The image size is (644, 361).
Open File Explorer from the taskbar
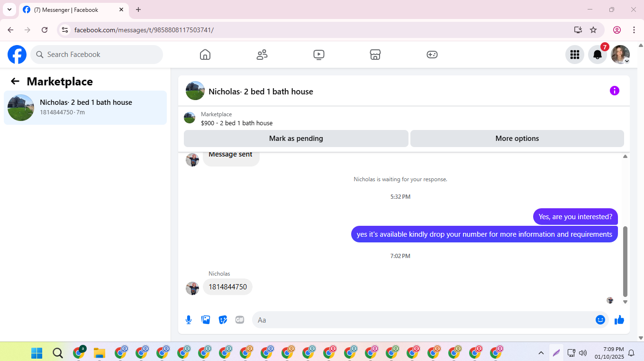[x=99, y=353]
